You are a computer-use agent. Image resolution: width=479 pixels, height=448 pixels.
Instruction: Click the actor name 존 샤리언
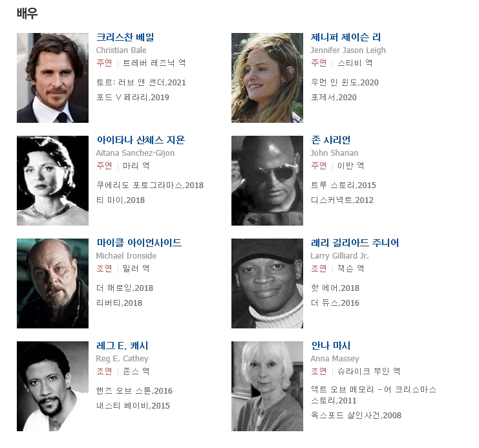(330, 140)
